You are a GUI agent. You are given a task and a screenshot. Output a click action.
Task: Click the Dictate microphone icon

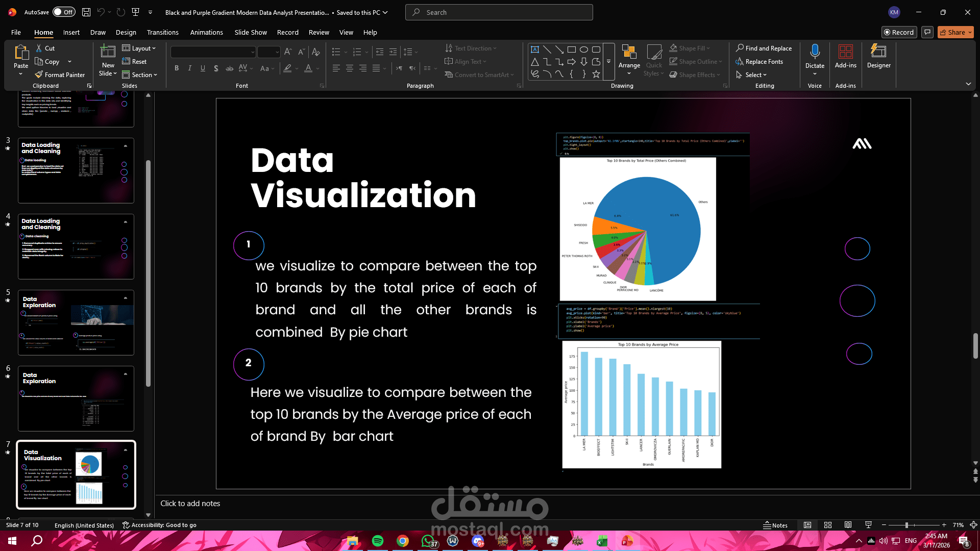tap(815, 52)
